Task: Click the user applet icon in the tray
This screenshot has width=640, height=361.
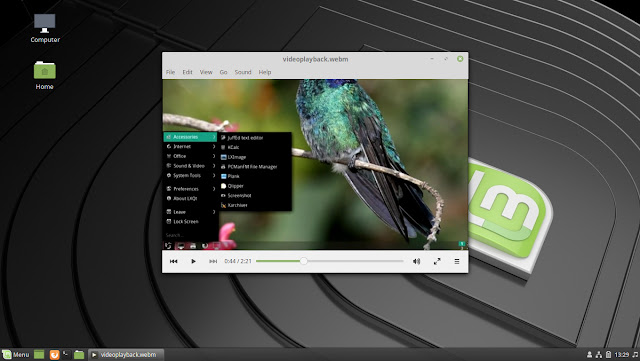Action: pos(589,354)
